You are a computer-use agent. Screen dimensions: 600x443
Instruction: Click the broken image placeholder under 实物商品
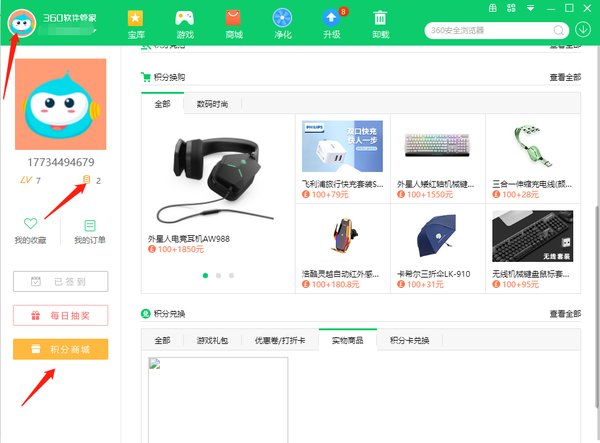click(x=218, y=400)
